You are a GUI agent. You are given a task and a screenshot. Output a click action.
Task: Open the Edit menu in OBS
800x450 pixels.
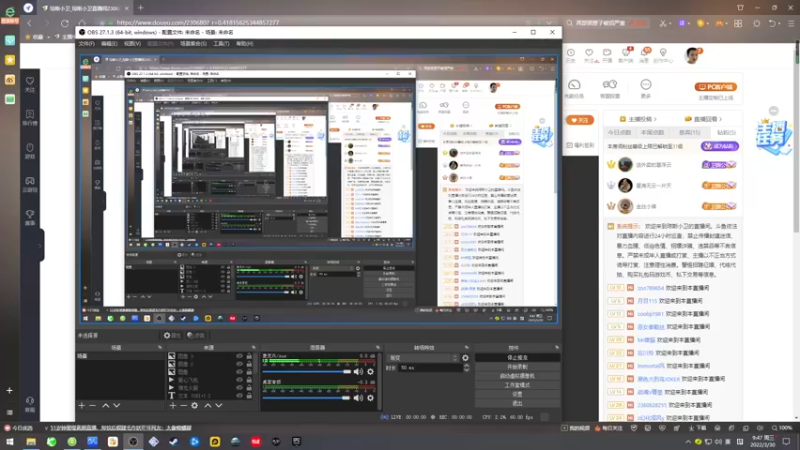(x=109, y=44)
